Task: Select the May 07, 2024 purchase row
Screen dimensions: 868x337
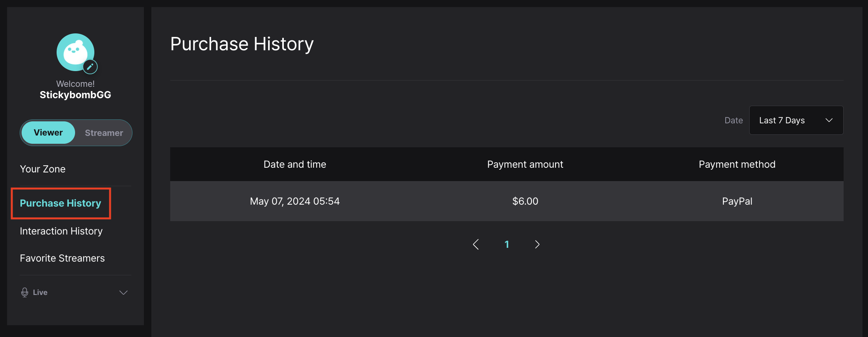Action: [507, 201]
